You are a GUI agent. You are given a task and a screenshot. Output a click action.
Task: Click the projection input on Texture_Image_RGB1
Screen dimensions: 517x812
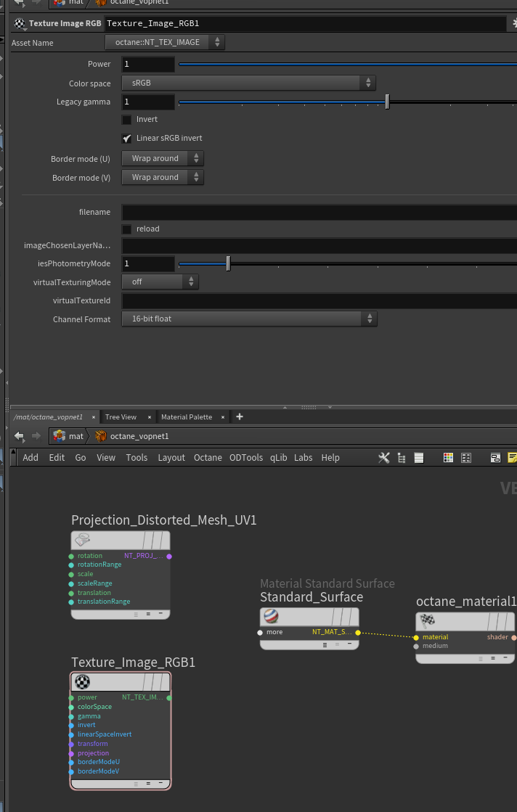click(71, 753)
